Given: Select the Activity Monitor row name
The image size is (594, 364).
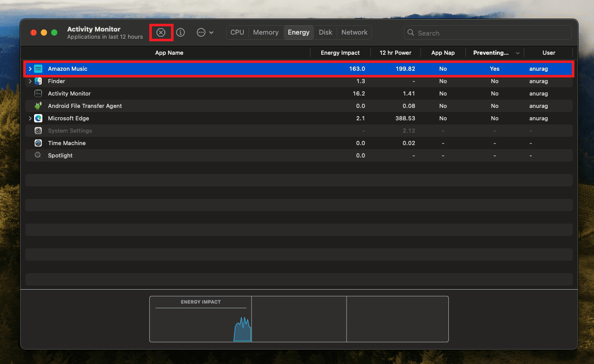Looking at the screenshot, I should click(69, 93).
